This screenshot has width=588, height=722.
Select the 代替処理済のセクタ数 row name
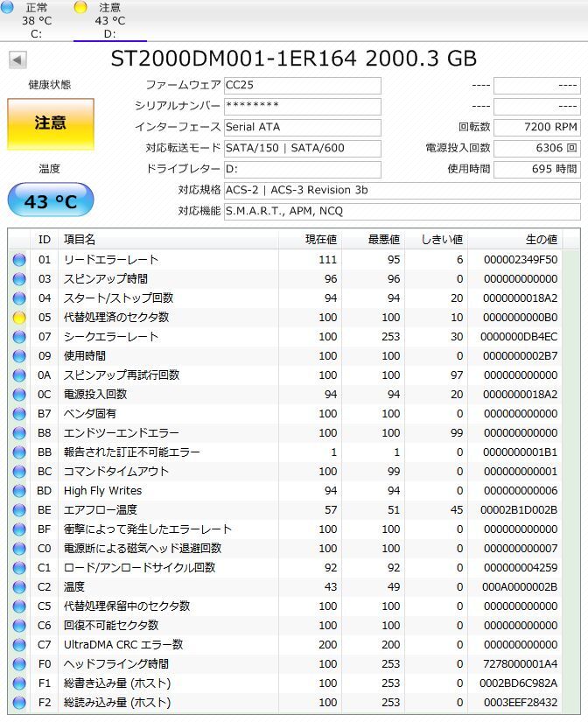point(116,318)
